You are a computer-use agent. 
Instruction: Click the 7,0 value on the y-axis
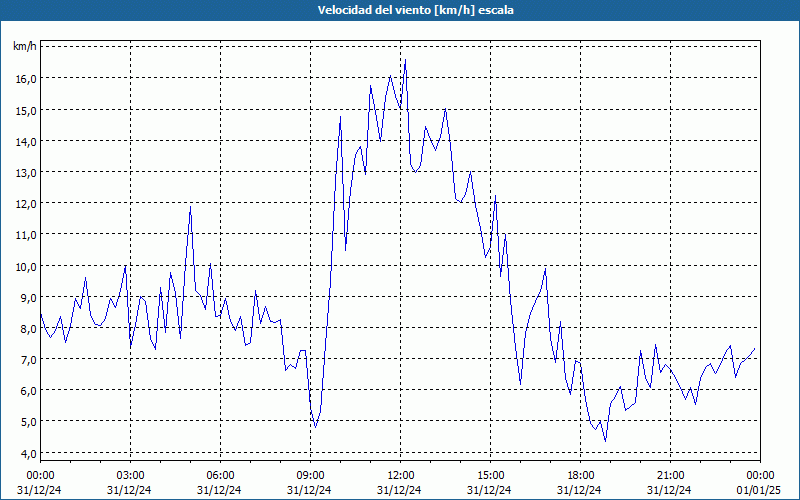[28, 360]
